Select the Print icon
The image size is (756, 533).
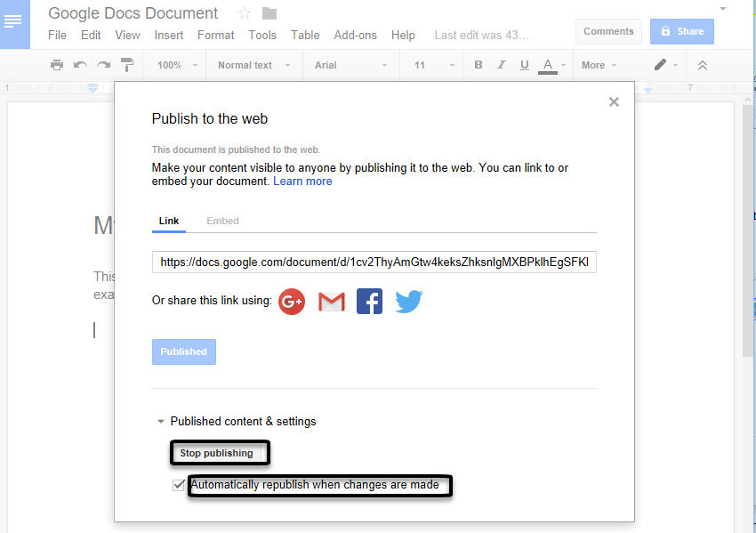56,65
